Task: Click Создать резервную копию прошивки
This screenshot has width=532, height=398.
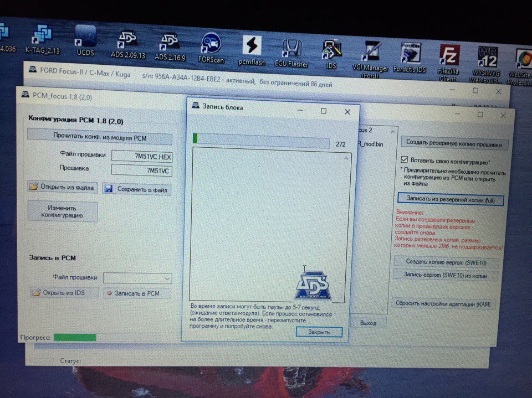Action: pos(454,144)
